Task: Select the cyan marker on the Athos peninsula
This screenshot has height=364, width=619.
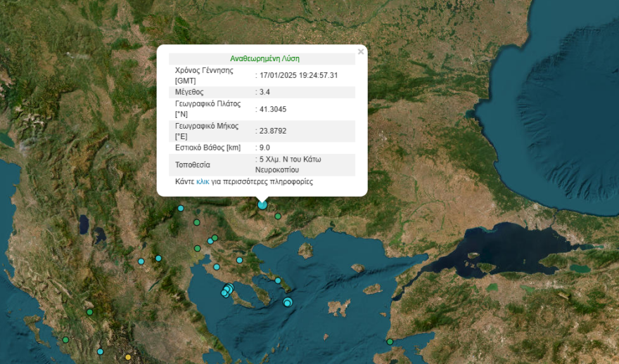Action: 279,281
